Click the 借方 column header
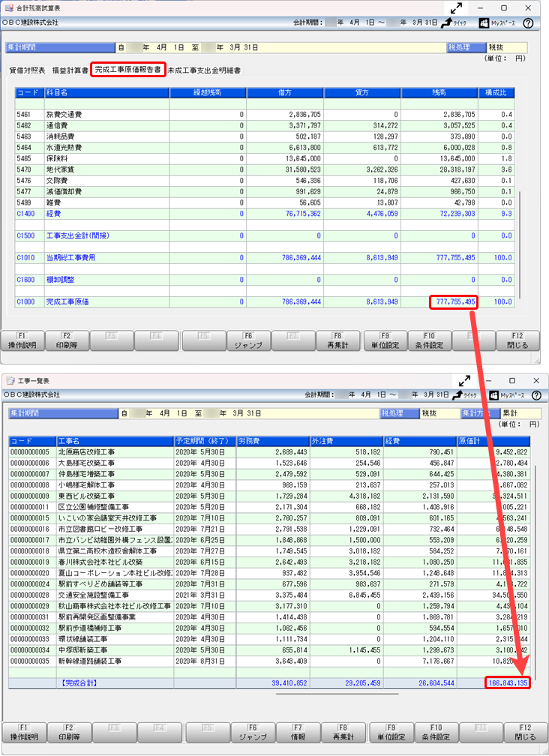Viewport: 549px width, 756px height. click(285, 92)
